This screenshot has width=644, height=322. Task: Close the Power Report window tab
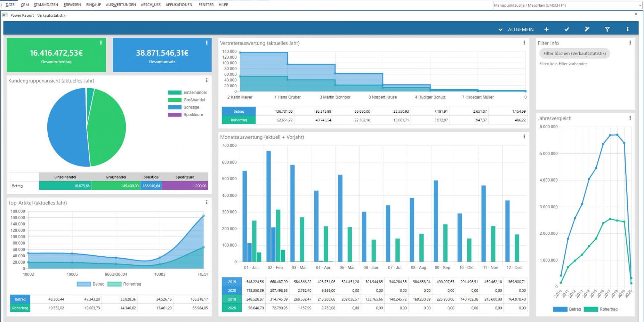point(636,14)
